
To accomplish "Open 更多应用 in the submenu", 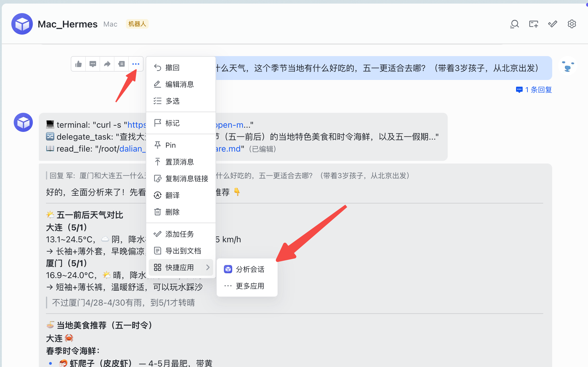I will coord(250,286).
